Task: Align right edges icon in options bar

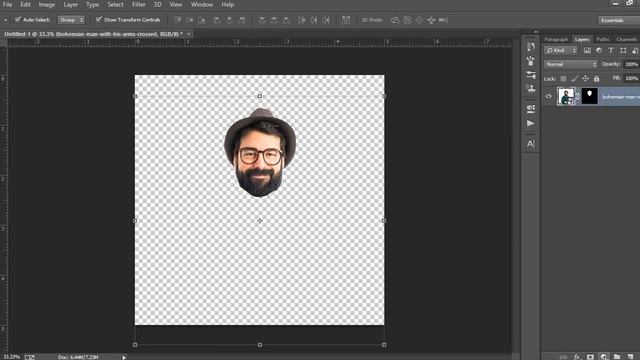Action: pyautogui.click(x=242, y=20)
